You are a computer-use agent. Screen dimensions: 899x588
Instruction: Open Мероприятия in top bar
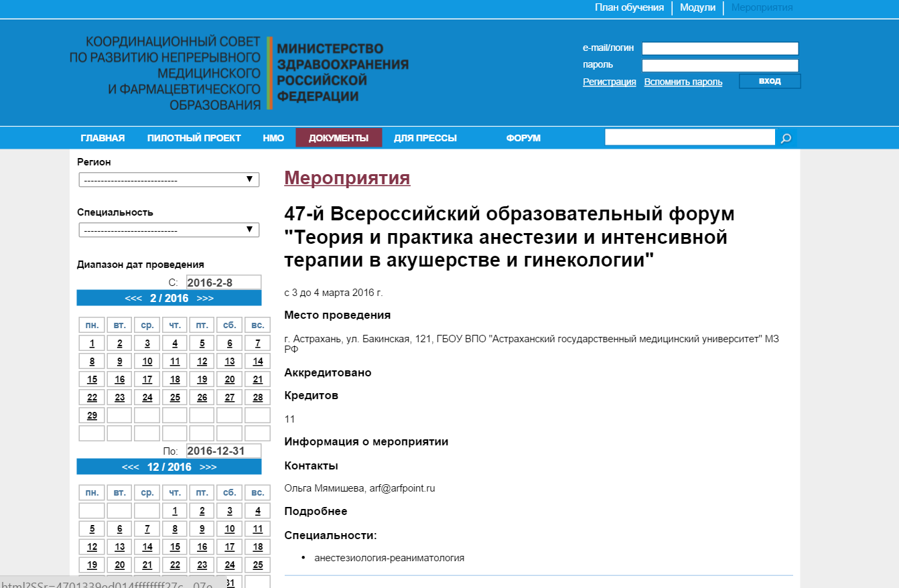coord(762,7)
